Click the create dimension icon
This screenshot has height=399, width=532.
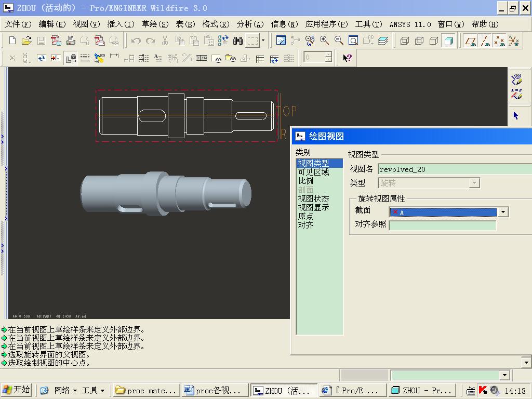point(114,56)
